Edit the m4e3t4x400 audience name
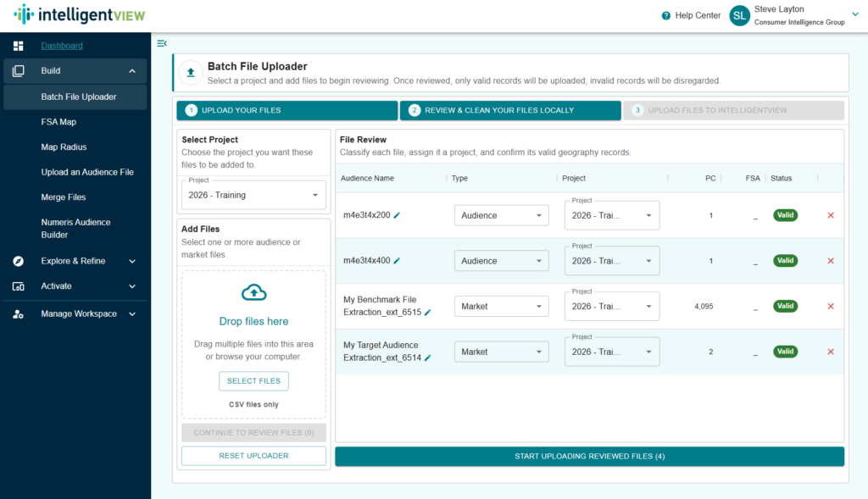Viewport: 868px width, 499px height. point(397,261)
